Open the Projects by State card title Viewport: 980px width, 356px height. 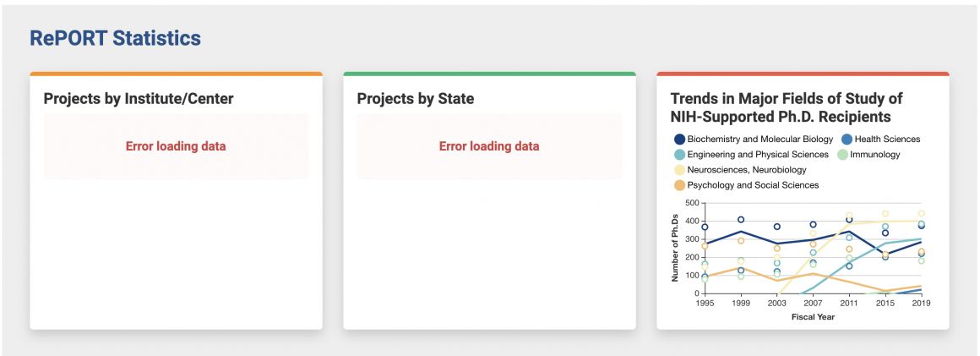click(416, 99)
